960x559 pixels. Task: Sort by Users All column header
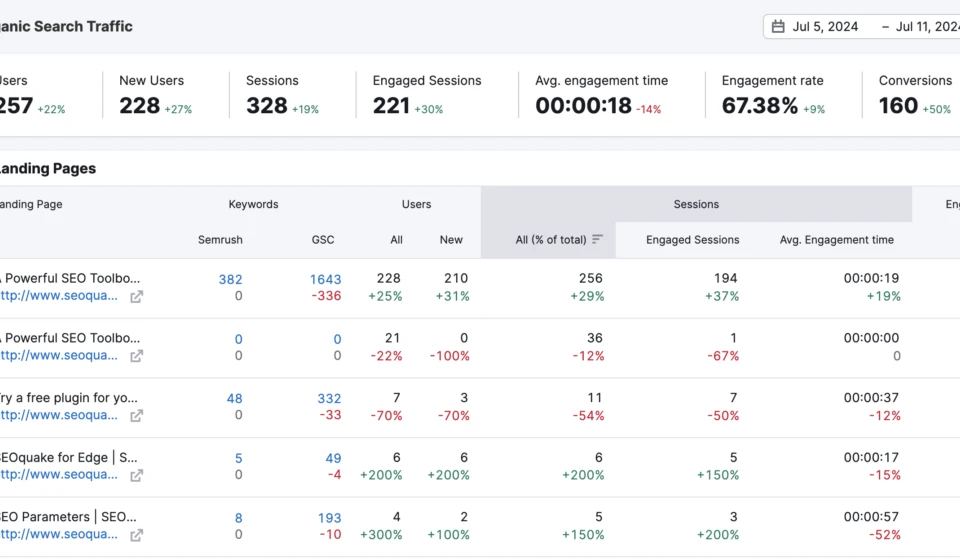click(396, 240)
